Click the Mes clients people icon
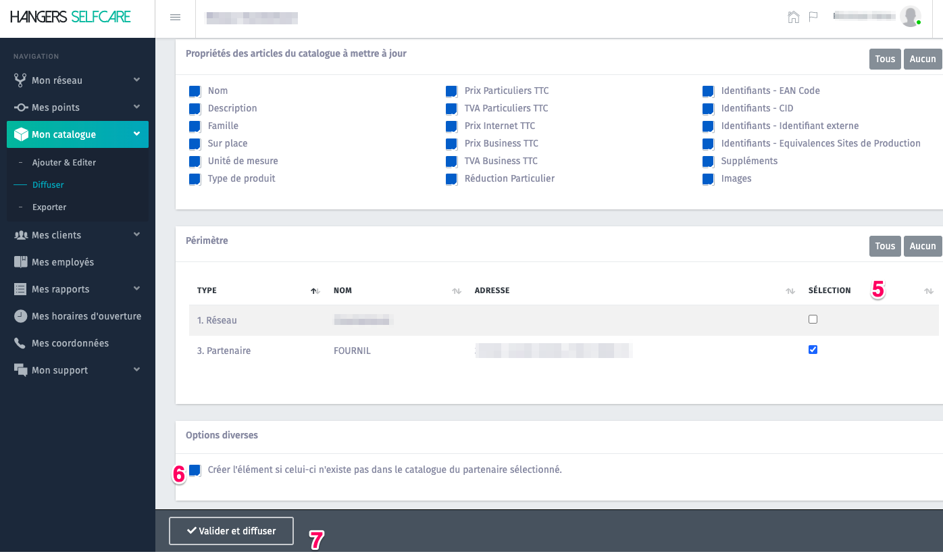943x560 pixels. (20, 235)
